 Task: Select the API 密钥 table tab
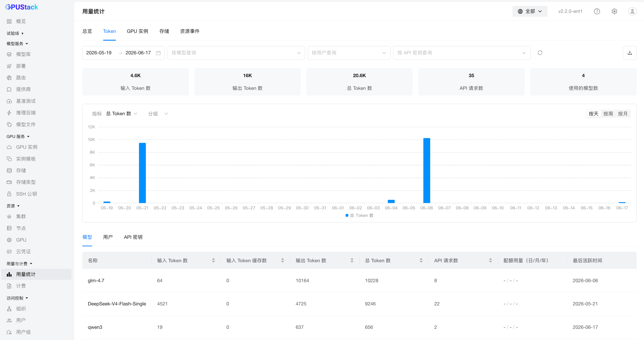[133, 237]
